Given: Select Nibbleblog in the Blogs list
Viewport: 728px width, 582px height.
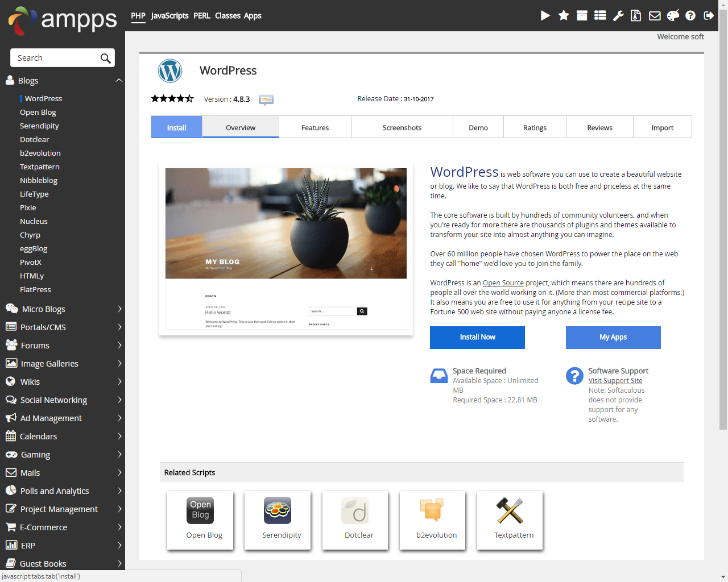Looking at the screenshot, I should click(x=39, y=180).
